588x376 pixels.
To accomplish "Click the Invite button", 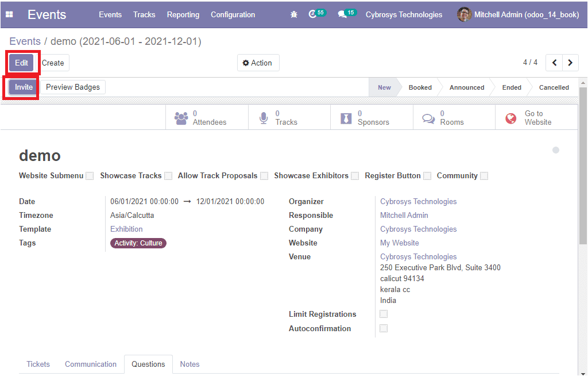I will tap(24, 87).
